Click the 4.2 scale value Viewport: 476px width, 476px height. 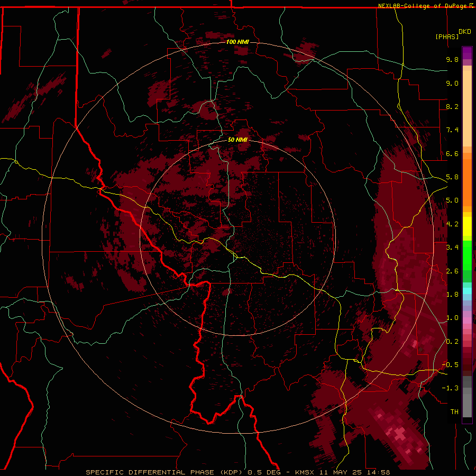pyautogui.click(x=452, y=224)
